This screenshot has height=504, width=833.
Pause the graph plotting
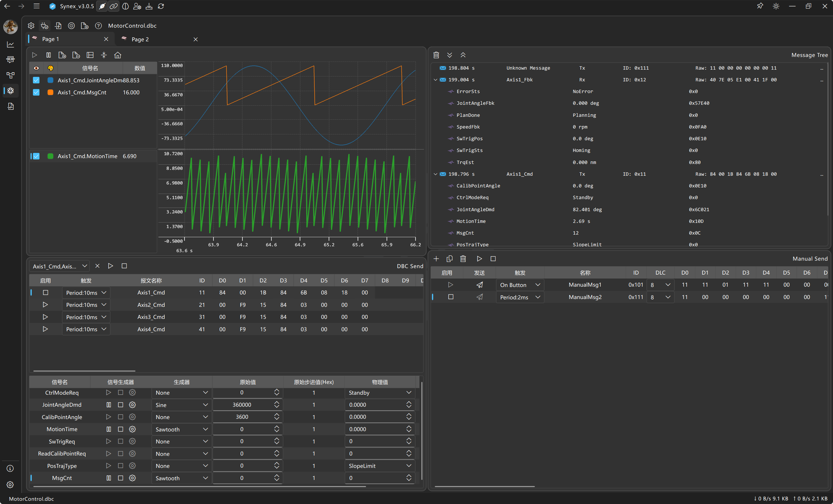click(x=48, y=55)
